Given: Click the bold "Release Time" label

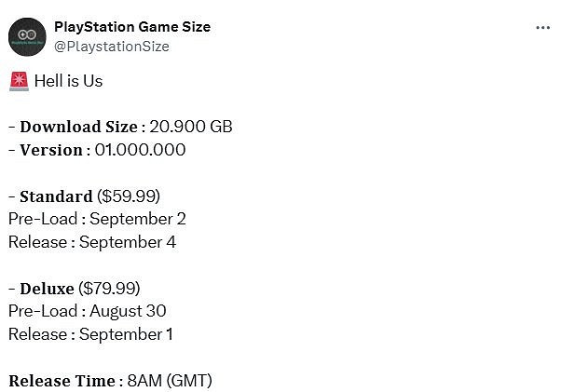Looking at the screenshot, I should pos(62,380).
